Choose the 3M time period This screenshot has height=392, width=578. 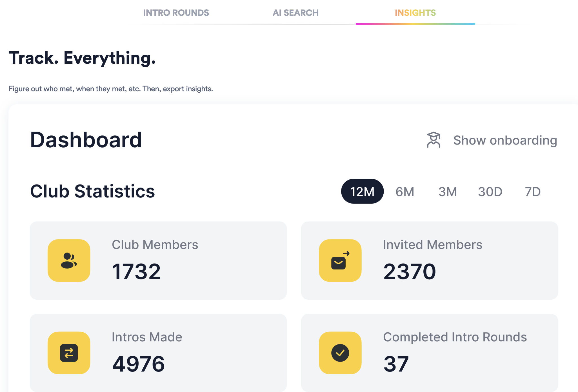(447, 192)
